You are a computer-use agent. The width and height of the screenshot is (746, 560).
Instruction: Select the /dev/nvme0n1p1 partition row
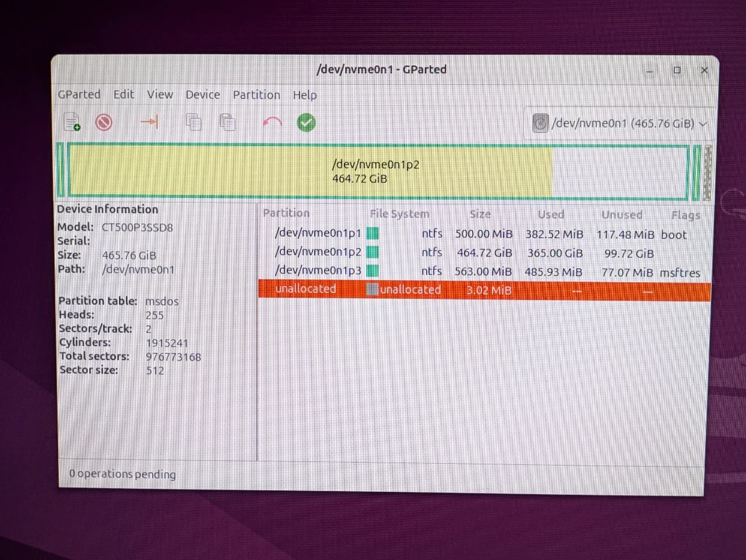(x=484, y=234)
